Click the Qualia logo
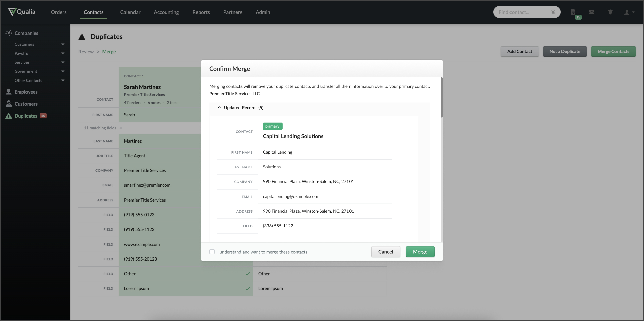This screenshot has height=321, width=644. click(21, 12)
